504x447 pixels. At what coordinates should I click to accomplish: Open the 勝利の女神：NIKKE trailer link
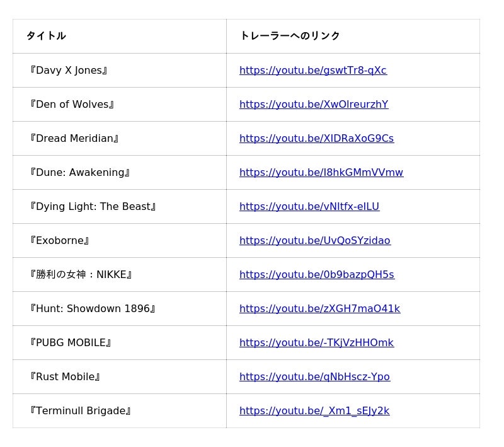point(316,275)
